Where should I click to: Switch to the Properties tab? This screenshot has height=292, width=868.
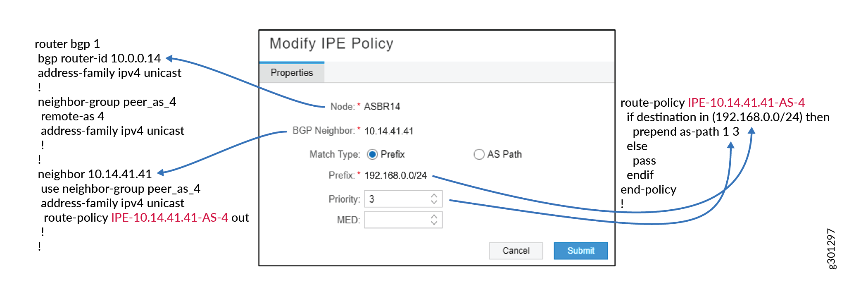point(291,73)
